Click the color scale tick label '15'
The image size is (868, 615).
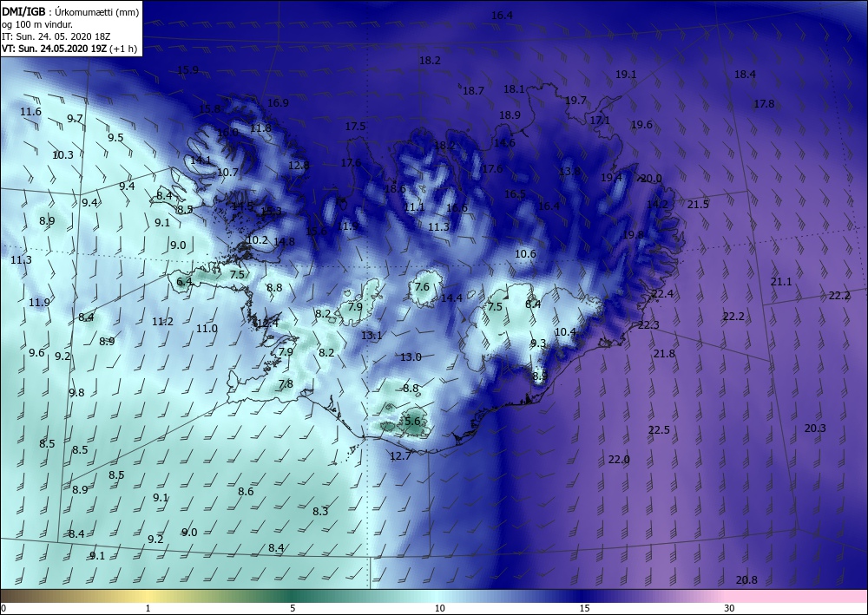(x=584, y=608)
